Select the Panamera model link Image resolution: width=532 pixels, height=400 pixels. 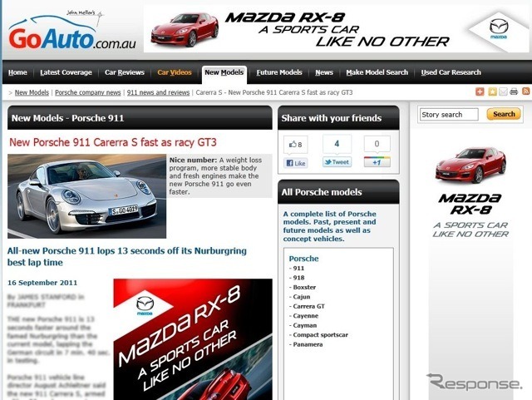pyautogui.click(x=306, y=344)
